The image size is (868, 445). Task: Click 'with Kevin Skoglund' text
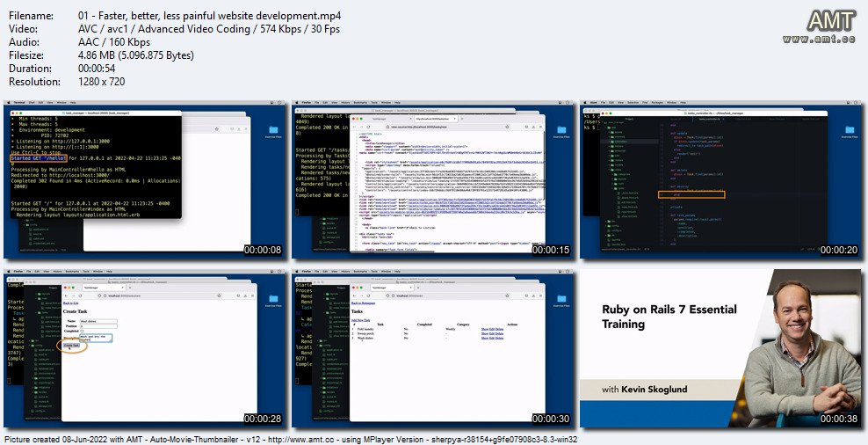tap(644, 389)
